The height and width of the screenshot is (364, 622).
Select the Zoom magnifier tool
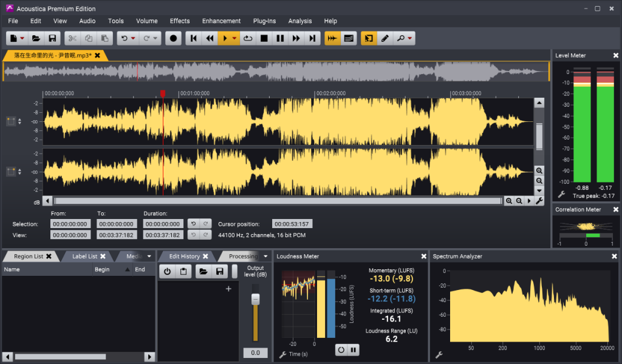401,38
